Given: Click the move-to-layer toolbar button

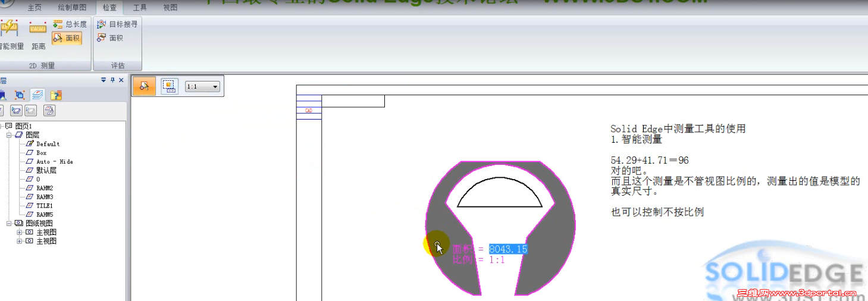Looking at the screenshot, I should click(x=49, y=110).
